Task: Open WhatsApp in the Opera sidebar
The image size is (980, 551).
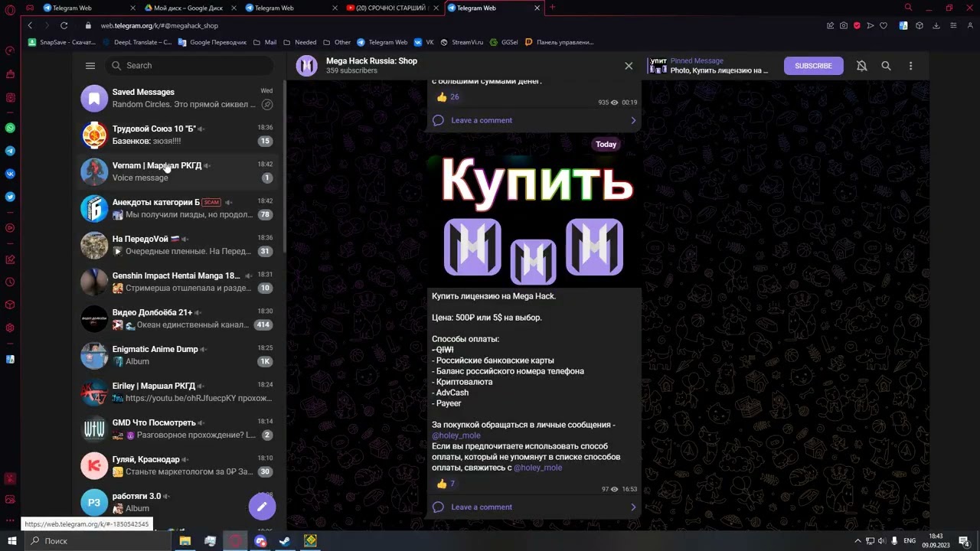Action: pos(10,128)
